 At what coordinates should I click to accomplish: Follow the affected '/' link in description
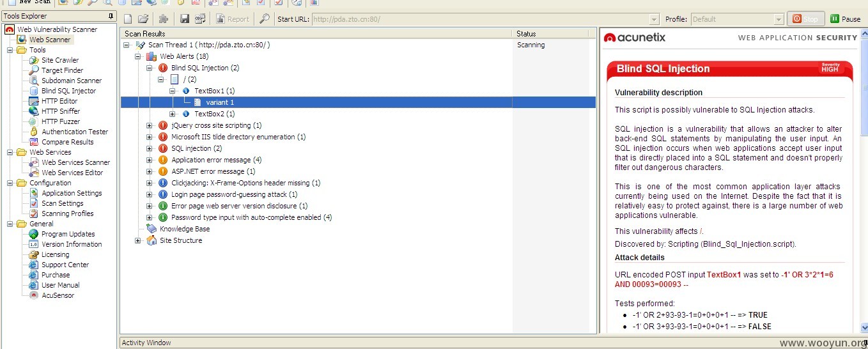point(702,231)
